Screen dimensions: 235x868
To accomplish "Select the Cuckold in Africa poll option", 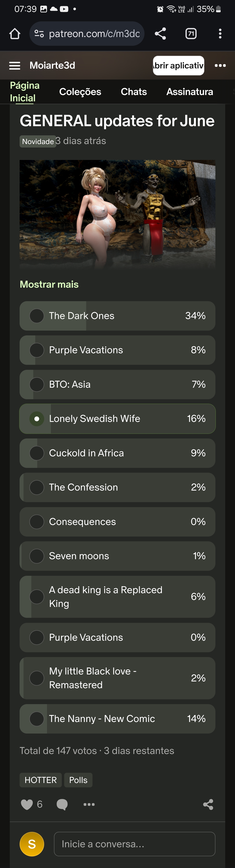I will [x=117, y=453].
